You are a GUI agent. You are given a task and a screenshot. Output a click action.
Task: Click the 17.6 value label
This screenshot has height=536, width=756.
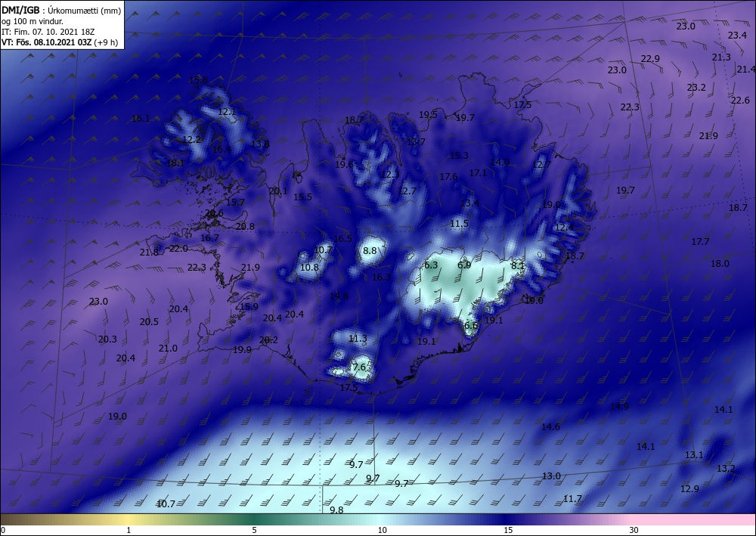pos(448,176)
